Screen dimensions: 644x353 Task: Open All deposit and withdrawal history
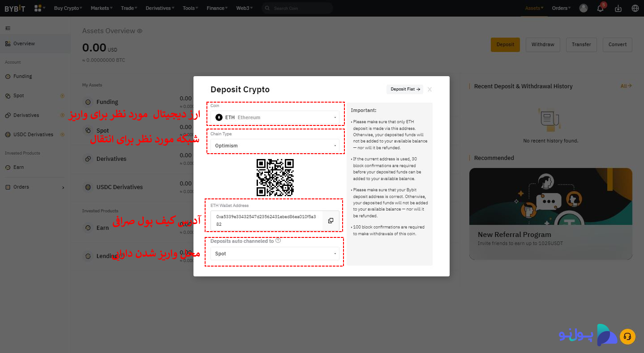pyautogui.click(x=626, y=86)
